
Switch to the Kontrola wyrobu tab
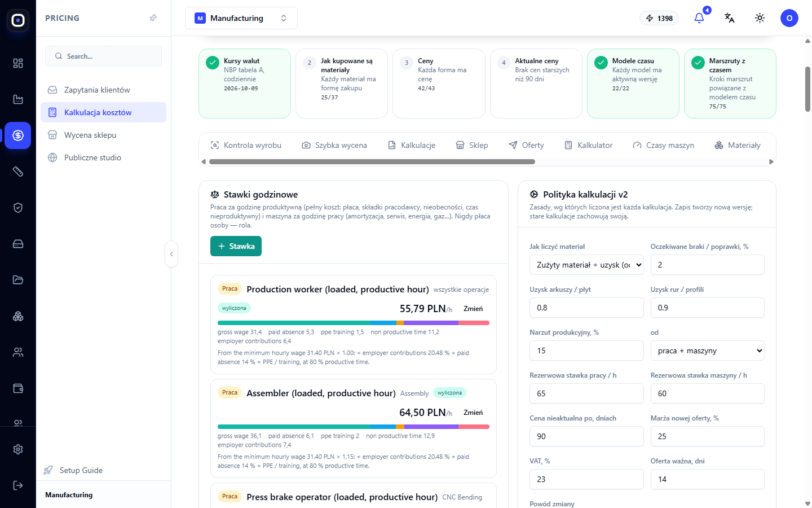click(x=246, y=145)
